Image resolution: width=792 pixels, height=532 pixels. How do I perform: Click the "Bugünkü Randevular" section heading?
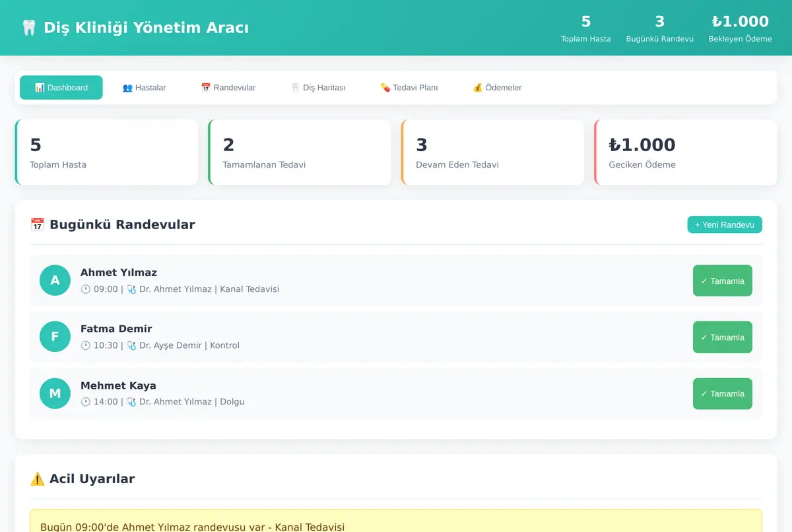point(122,224)
